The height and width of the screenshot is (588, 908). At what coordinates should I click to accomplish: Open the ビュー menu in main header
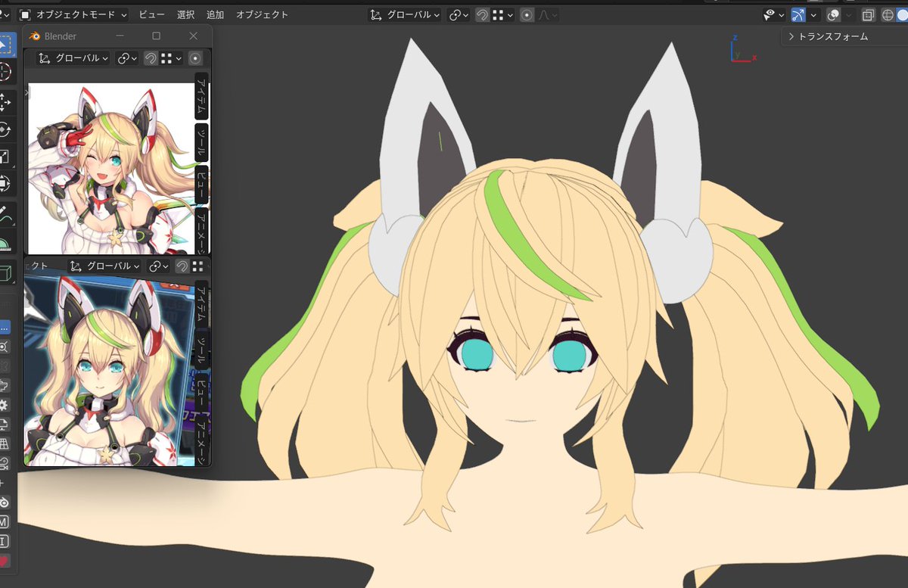[151, 14]
